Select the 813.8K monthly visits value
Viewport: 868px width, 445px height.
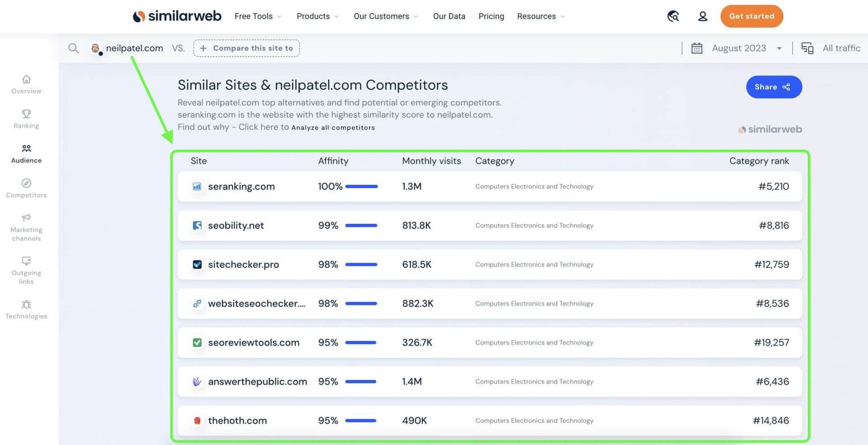417,226
